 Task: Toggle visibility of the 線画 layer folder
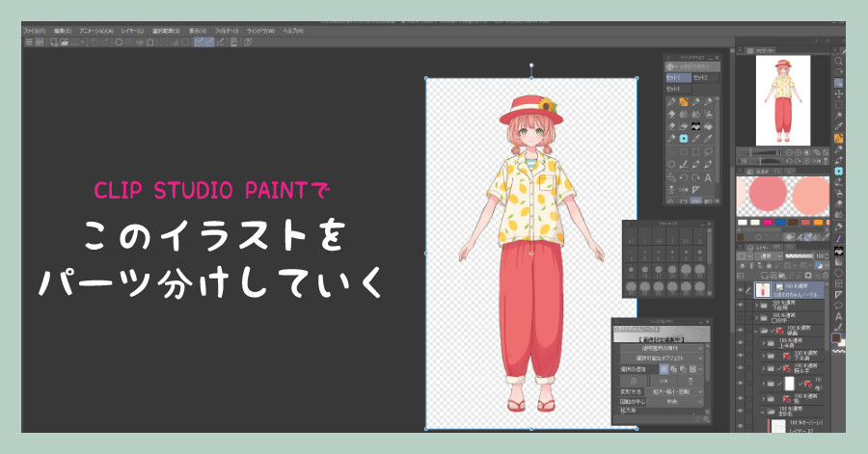point(741,331)
